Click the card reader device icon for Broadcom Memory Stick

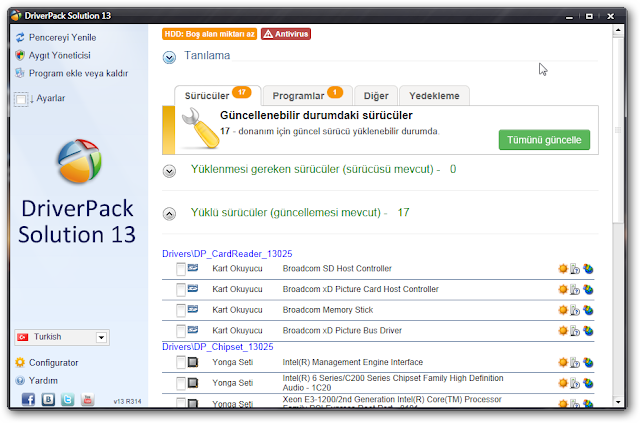click(x=193, y=309)
